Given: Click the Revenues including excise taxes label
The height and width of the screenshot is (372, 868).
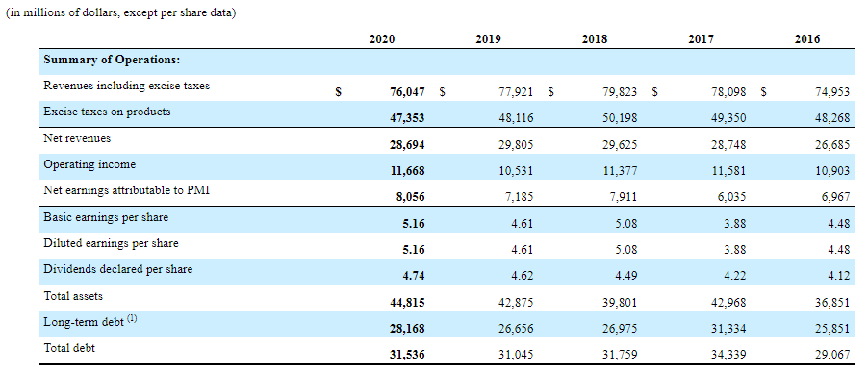Looking at the screenshot, I should point(127,86).
